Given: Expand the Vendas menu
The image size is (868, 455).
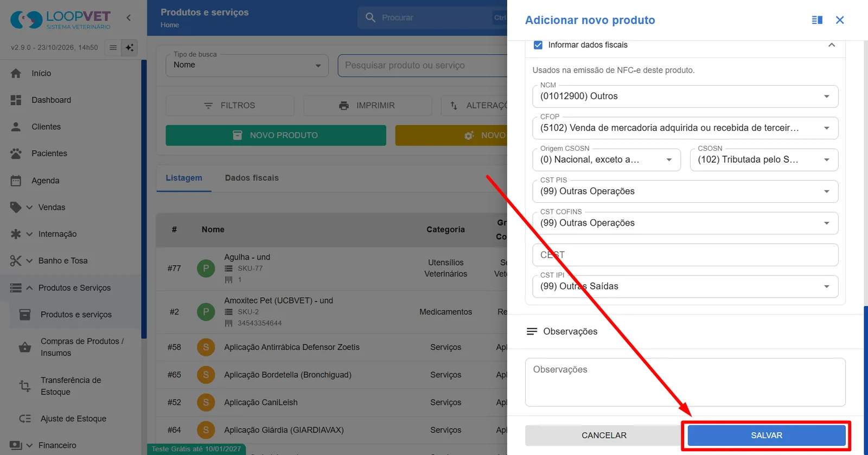Looking at the screenshot, I should point(29,207).
